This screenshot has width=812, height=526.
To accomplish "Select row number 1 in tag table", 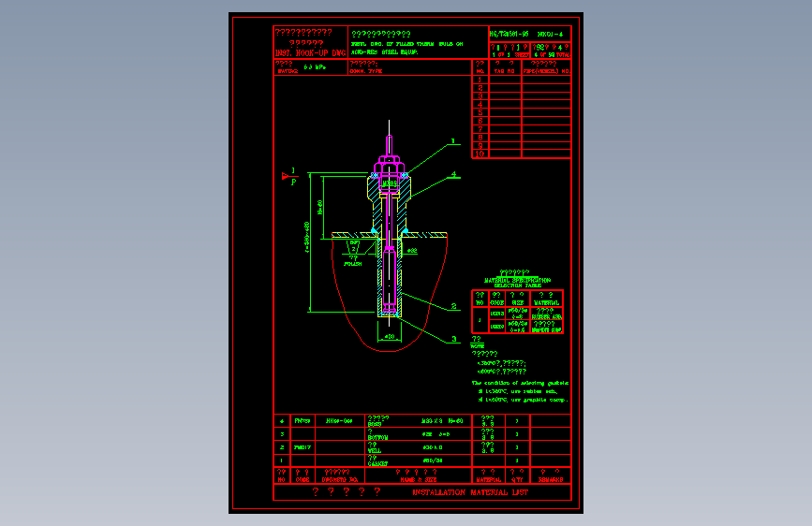I will click(x=480, y=80).
